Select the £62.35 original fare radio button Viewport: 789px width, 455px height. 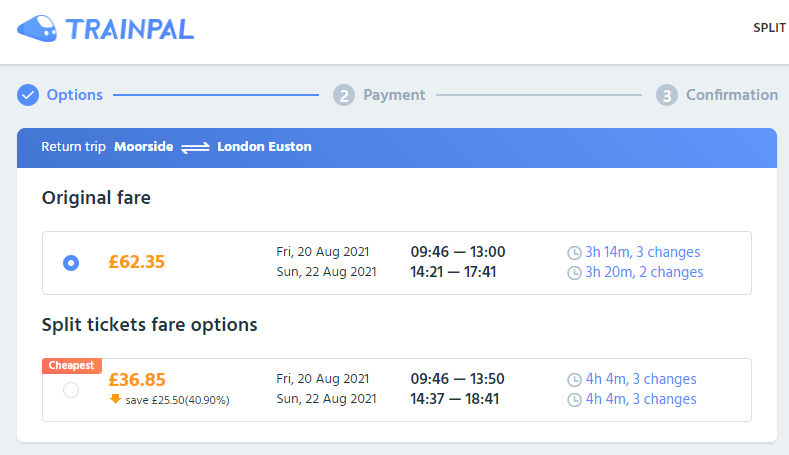tap(71, 263)
